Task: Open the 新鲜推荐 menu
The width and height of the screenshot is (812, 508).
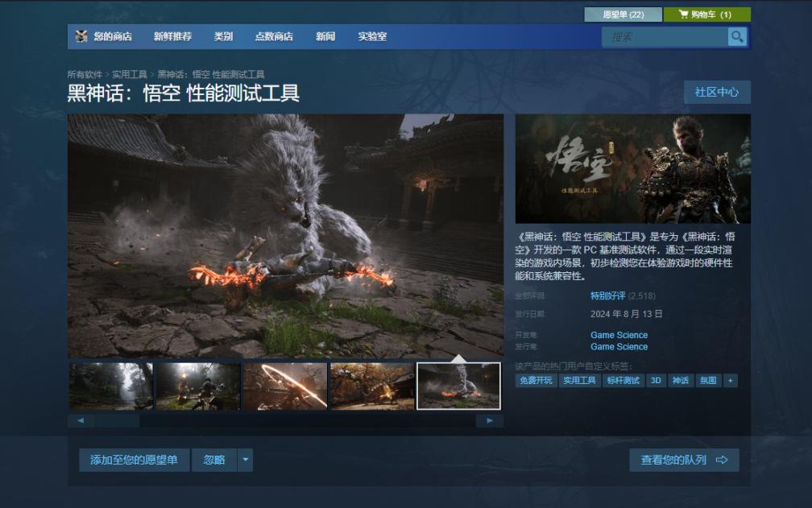Action: (x=172, y=37)
